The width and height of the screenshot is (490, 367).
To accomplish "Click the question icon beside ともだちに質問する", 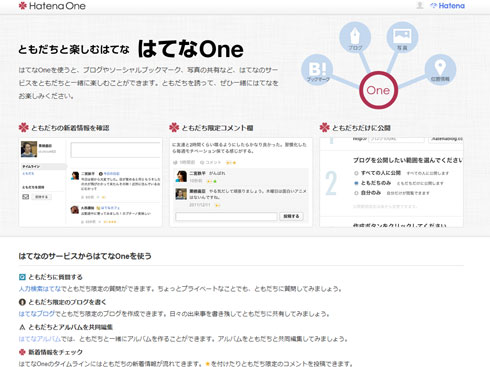I will (x=22, y=277).
